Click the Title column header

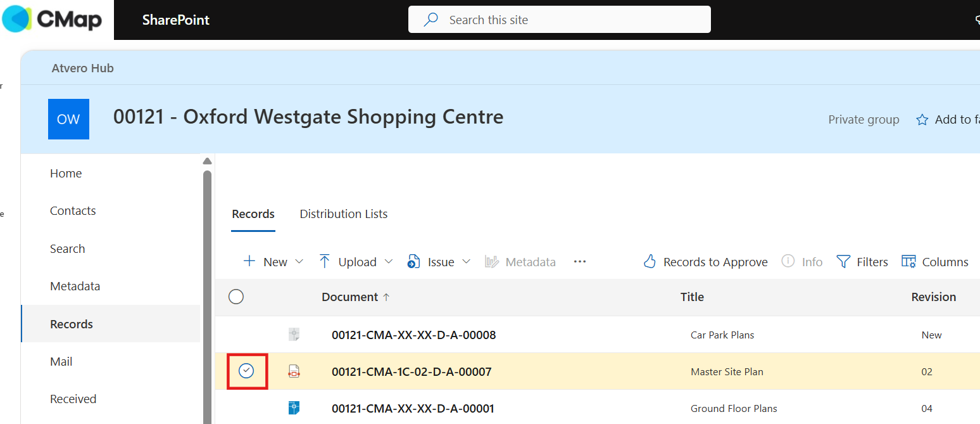click(x=692, y=297)
